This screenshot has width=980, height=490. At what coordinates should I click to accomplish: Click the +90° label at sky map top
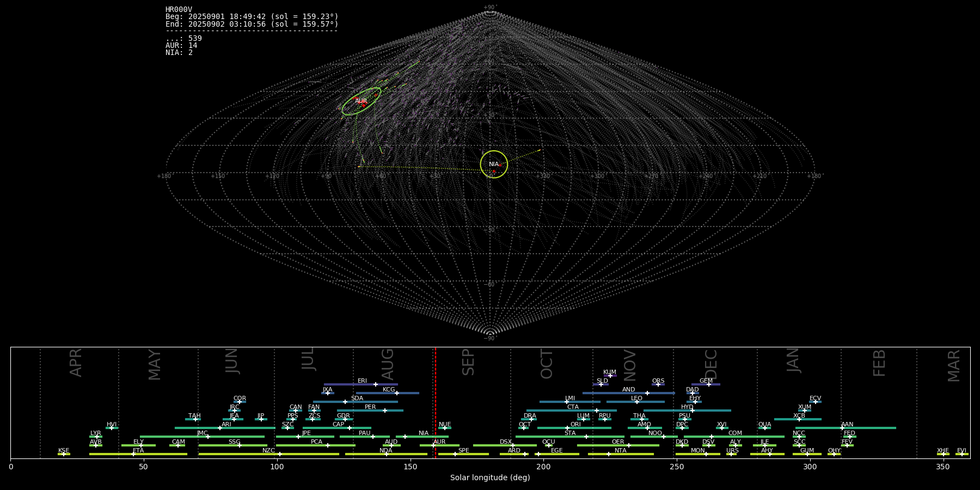pyautogui.click(x=490, y=7)
